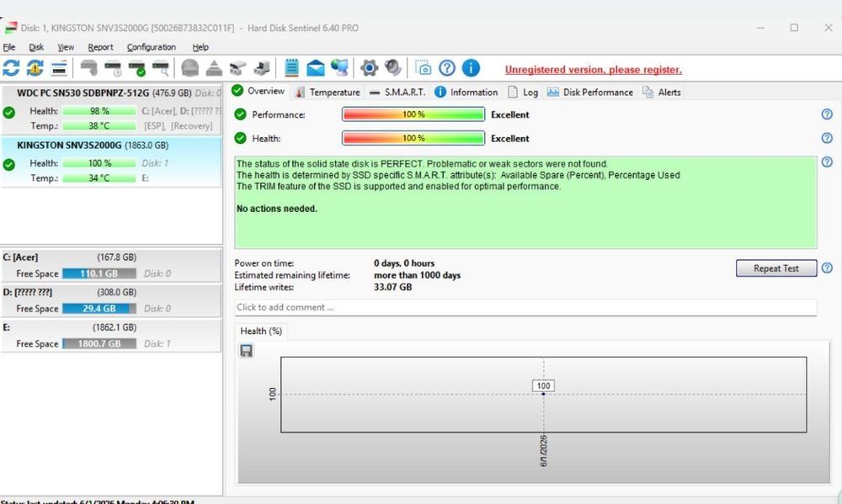Click the blue Refresh arrows toolbar icon
The width and height of the screenshot is (842, 504).
(11, 68)
